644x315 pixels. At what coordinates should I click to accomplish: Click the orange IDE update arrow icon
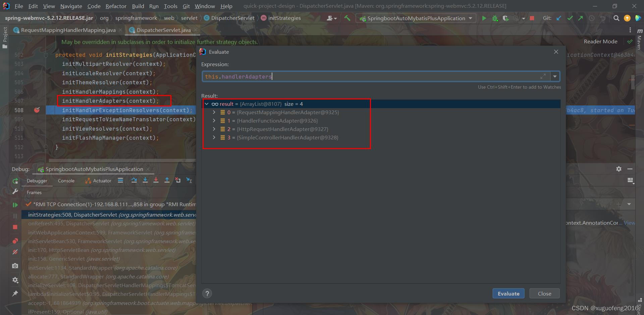(x=627, y=18)
